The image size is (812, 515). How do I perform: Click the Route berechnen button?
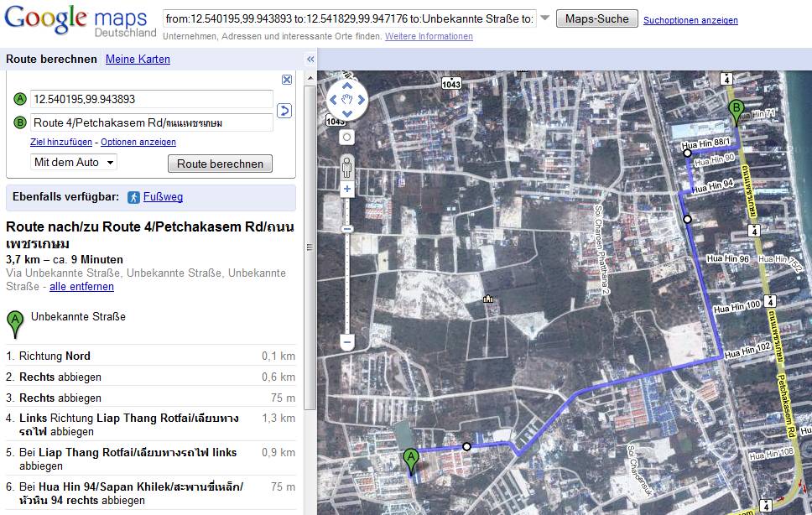(x=220, y=164)
